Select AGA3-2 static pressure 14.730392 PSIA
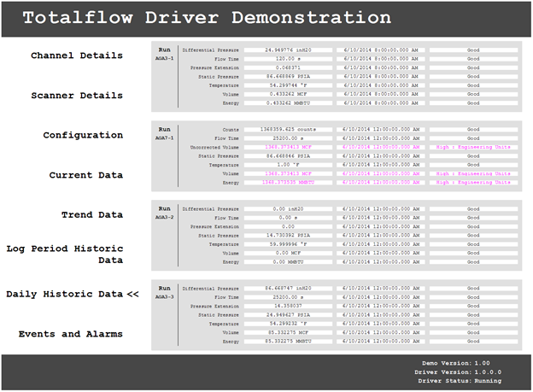533x392 pixels. (288, 235)
